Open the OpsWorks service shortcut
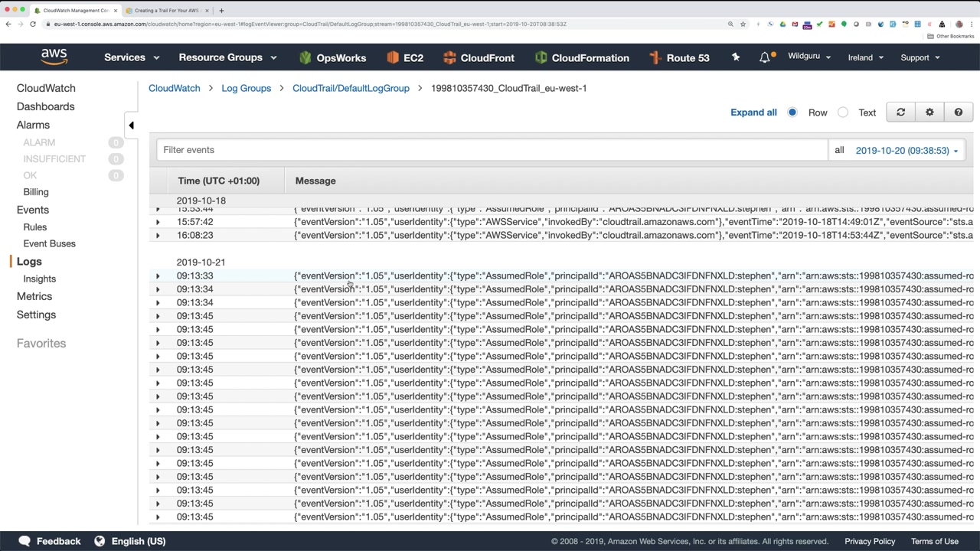 coord(332,57)
